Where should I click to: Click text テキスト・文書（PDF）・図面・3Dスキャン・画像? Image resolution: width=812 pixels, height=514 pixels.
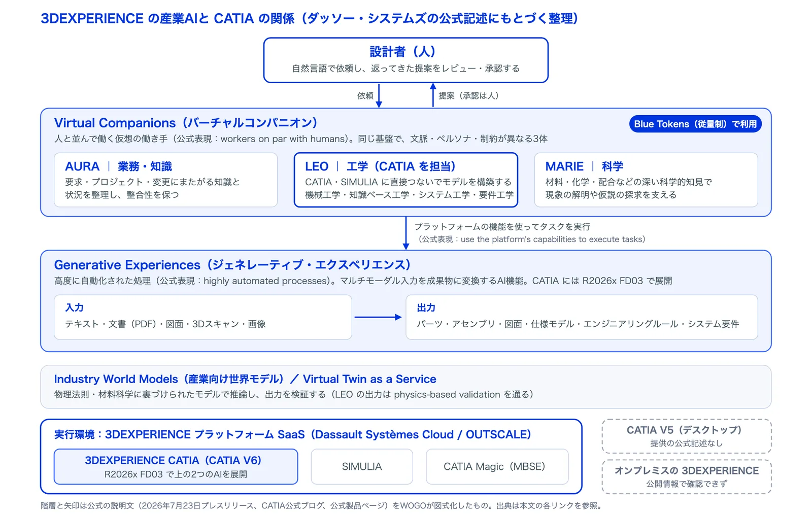[165, 324]
